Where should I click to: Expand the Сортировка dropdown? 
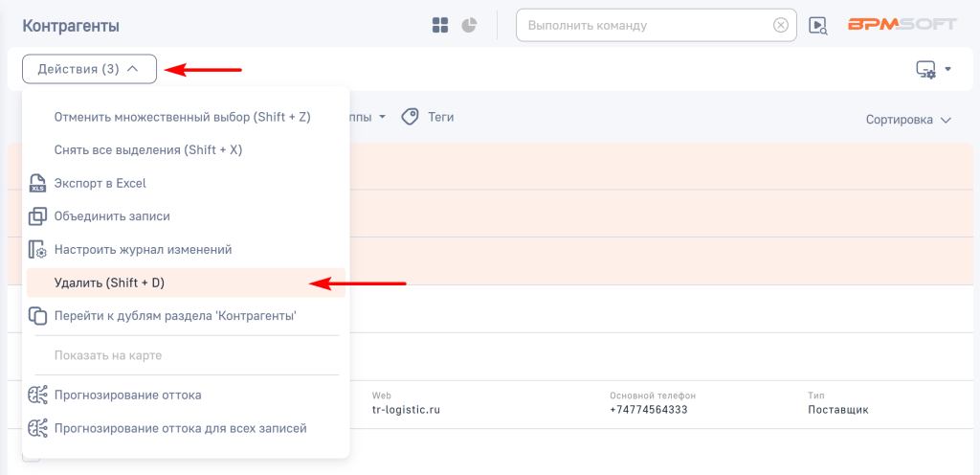click(x=908, y=120)
